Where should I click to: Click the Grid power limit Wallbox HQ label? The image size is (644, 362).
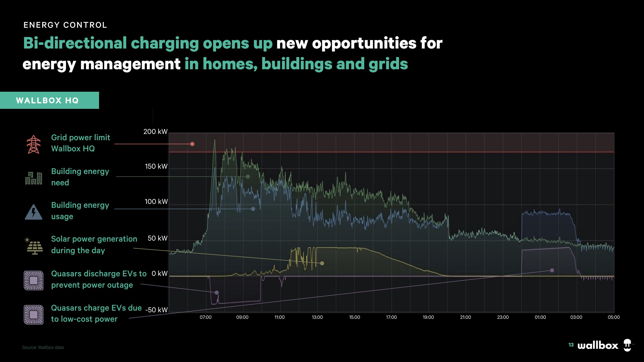[x=80, y=143]
